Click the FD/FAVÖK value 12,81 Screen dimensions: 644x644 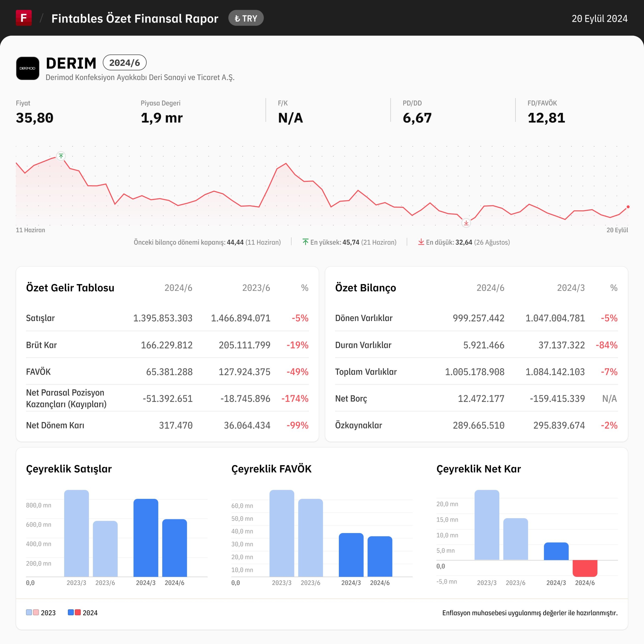point(546,118)
